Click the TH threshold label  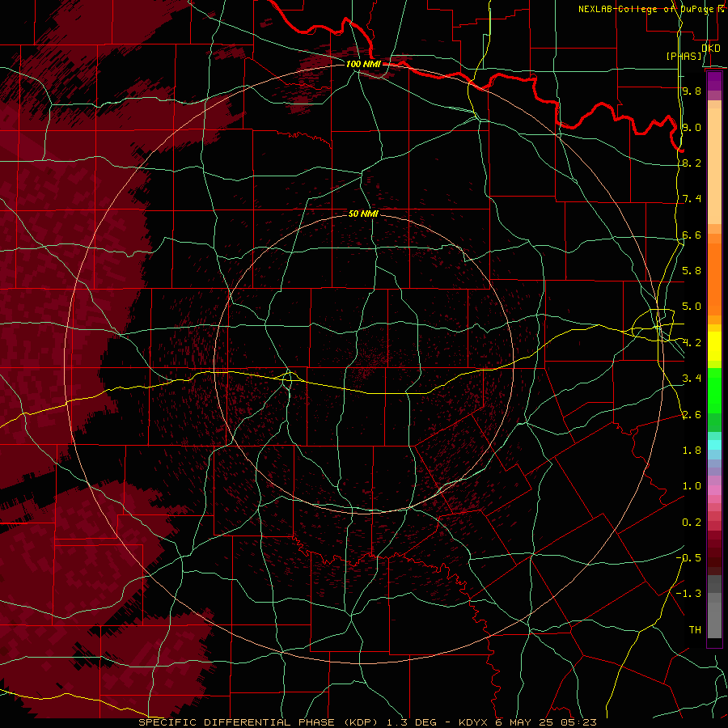click(695, 630)
